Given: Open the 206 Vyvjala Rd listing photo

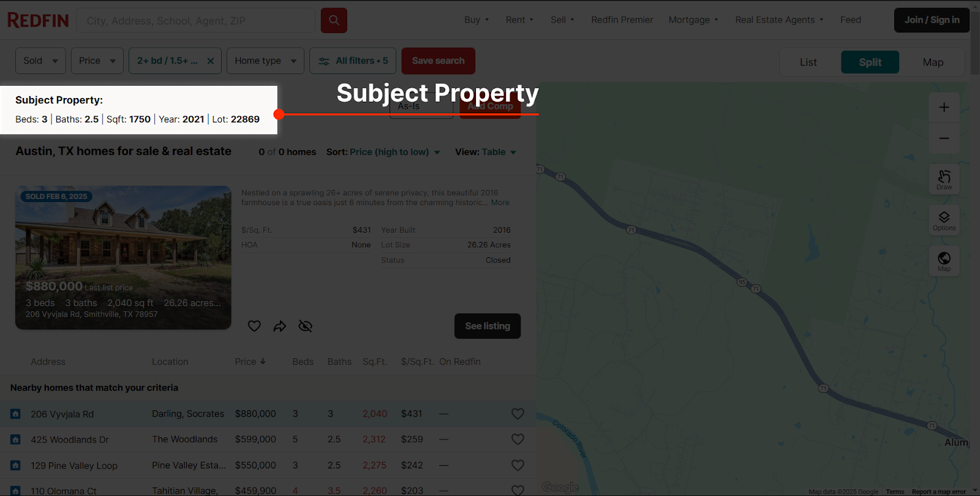Looking at the screenshot, I should (123, 257).
